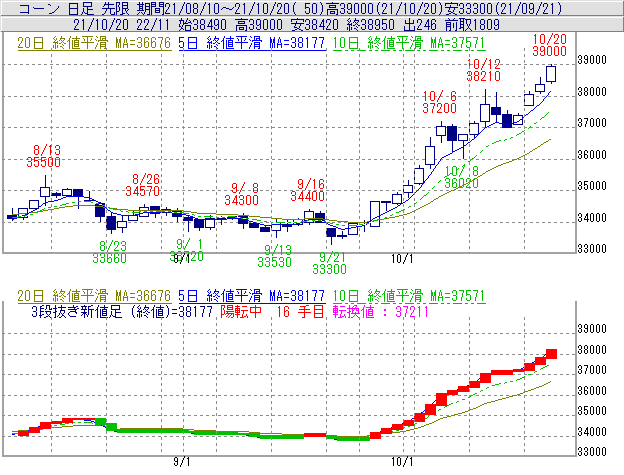Select the open price 始38490
The width and height of the screenshot is (624, 475).
202,25
